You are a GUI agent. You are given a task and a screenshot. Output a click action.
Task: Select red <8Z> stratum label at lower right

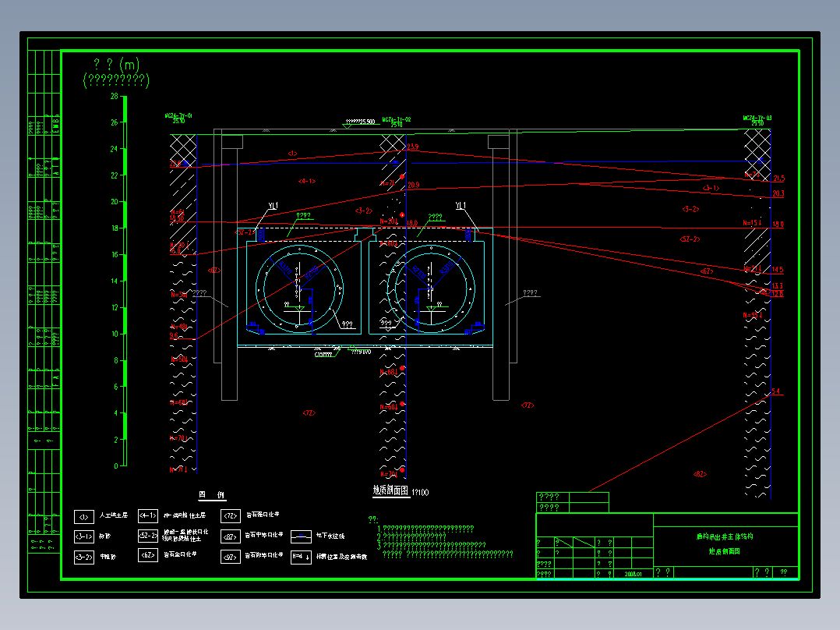click(701, 474)
